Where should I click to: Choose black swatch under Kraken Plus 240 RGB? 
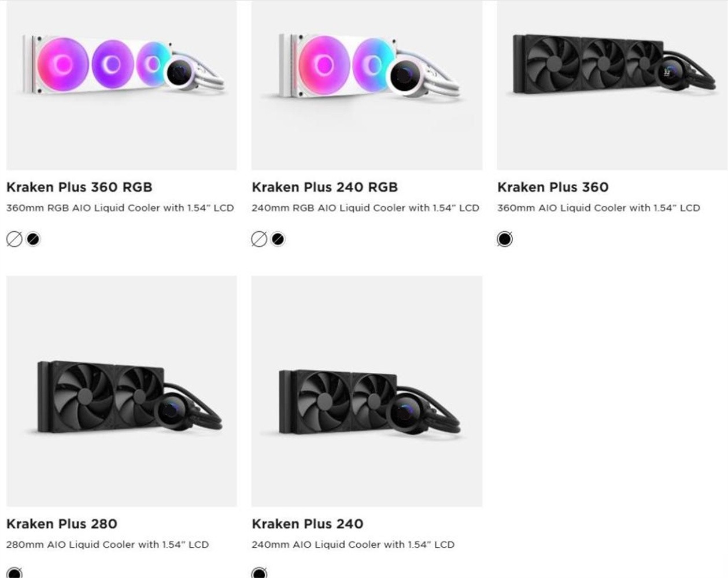click(278, 239)
